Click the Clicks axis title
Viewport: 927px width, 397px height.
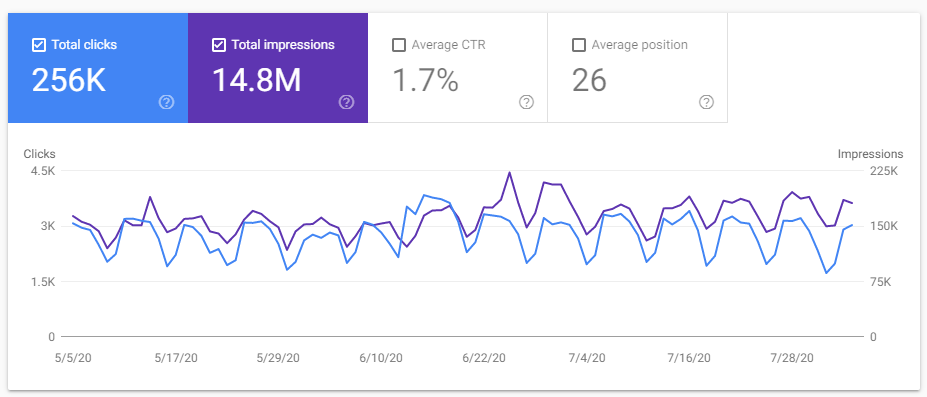click(x=40, y=154)
